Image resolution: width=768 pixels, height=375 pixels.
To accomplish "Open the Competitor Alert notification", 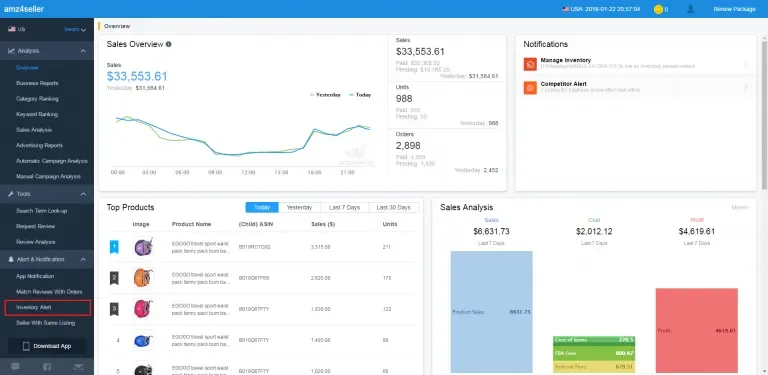I will pyautogui.click(x=636, y=88).
